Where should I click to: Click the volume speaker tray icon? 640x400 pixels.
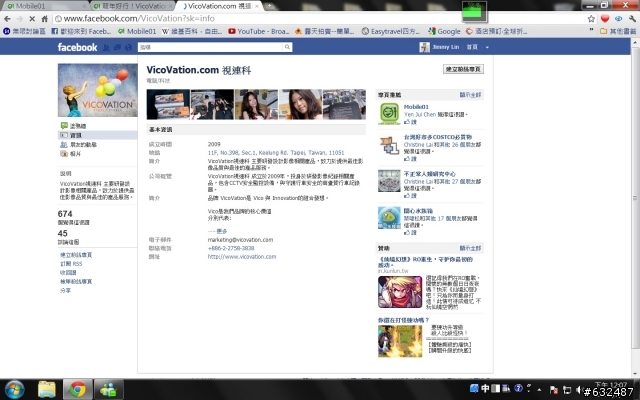click(x=578, y=389)
